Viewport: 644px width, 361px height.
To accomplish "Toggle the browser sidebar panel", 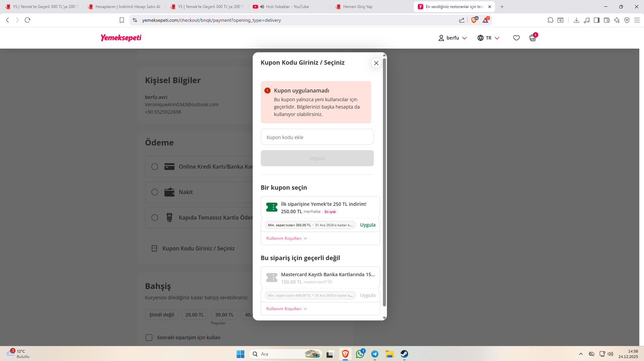I will (x=597, y=20).
